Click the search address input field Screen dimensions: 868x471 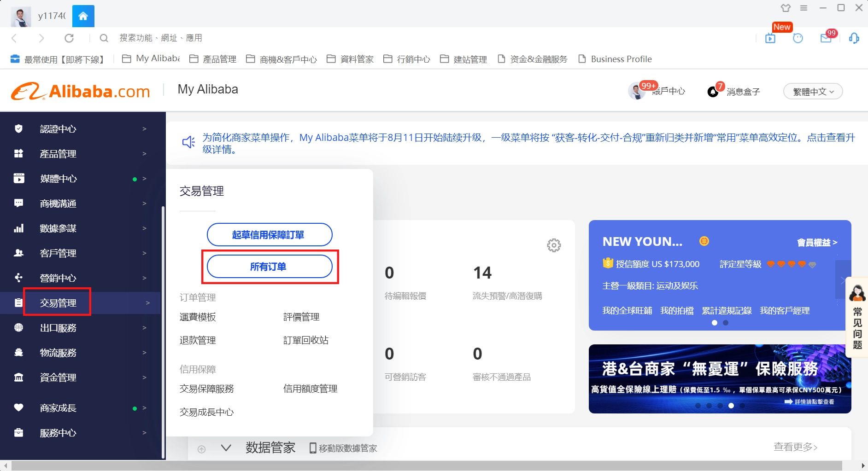[160, 38]
